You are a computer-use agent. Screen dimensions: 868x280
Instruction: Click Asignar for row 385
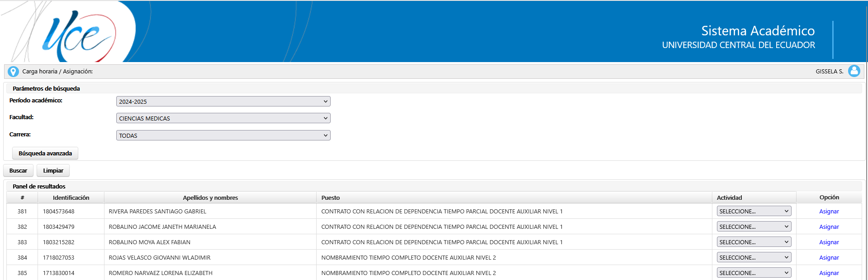829,273
